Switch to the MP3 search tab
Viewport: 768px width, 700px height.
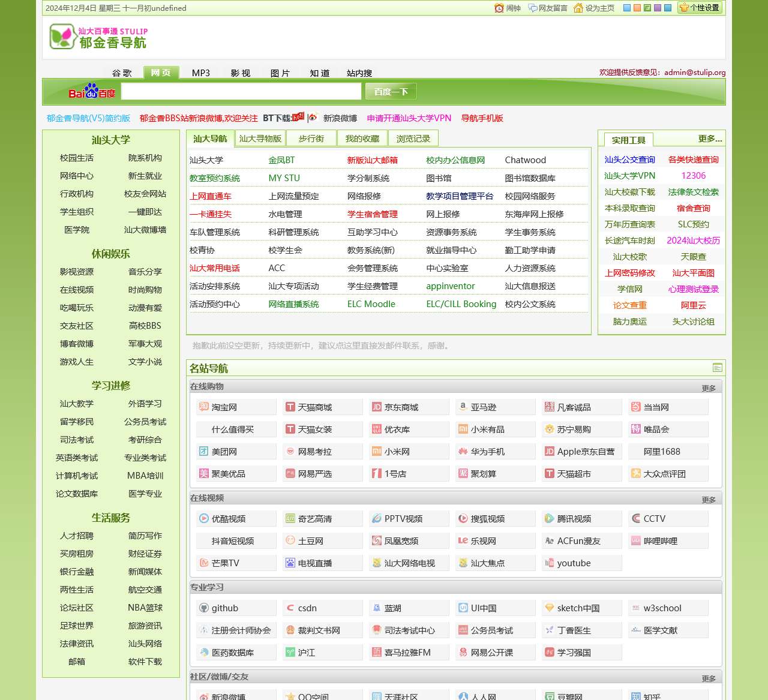[x=201, y=73]
